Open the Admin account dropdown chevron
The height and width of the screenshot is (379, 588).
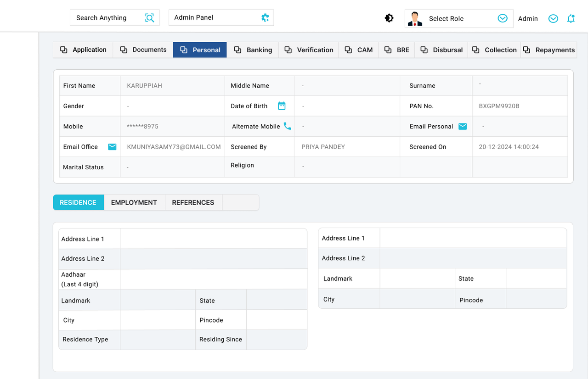pos(553,18)
